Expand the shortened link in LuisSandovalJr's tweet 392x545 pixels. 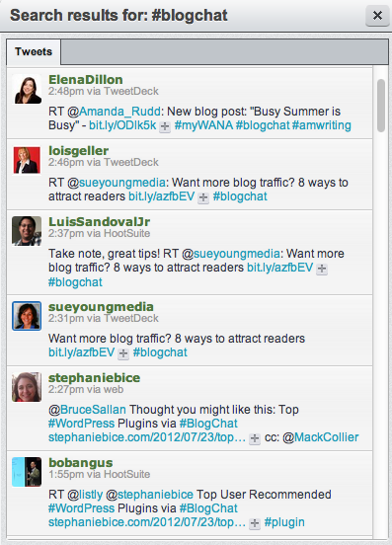(322, 269)
